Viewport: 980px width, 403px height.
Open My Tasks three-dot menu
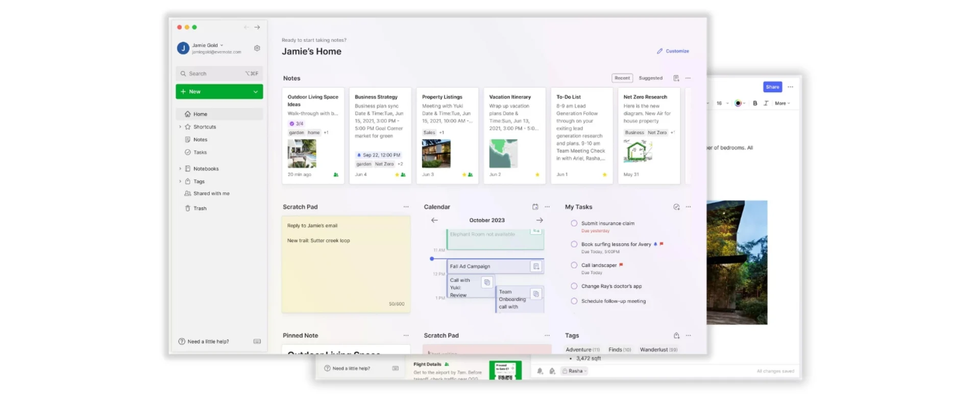tap(689, 207)
